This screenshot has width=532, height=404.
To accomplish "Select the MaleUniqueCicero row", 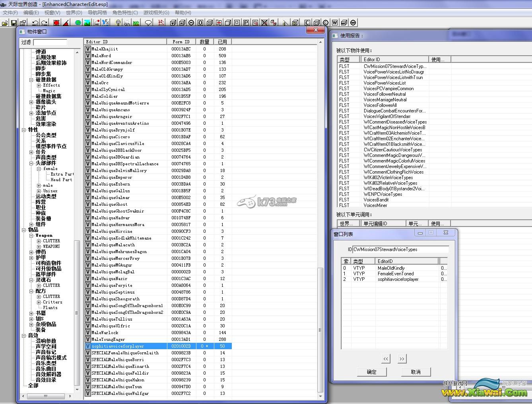I will tap(158, 137).
